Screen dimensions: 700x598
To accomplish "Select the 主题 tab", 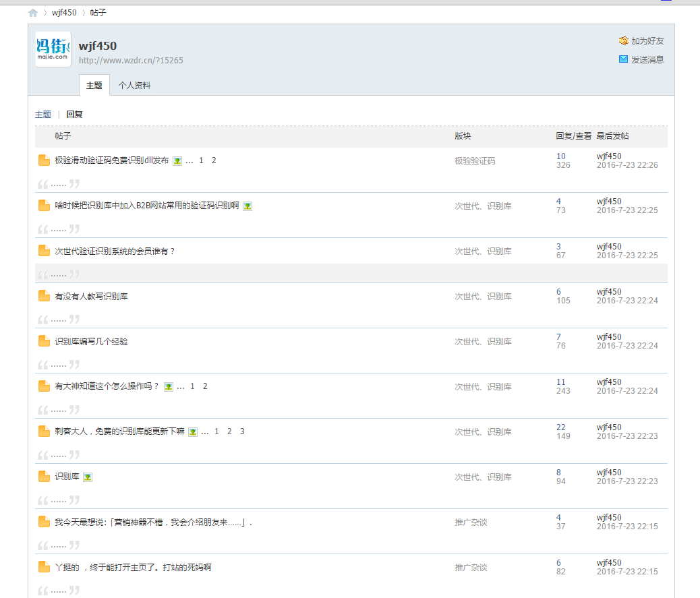I will pyautogui.click(x=94, y=86).
